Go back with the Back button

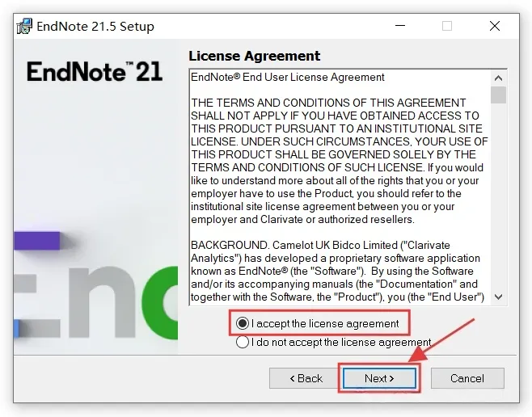click(x=306, y=378)
